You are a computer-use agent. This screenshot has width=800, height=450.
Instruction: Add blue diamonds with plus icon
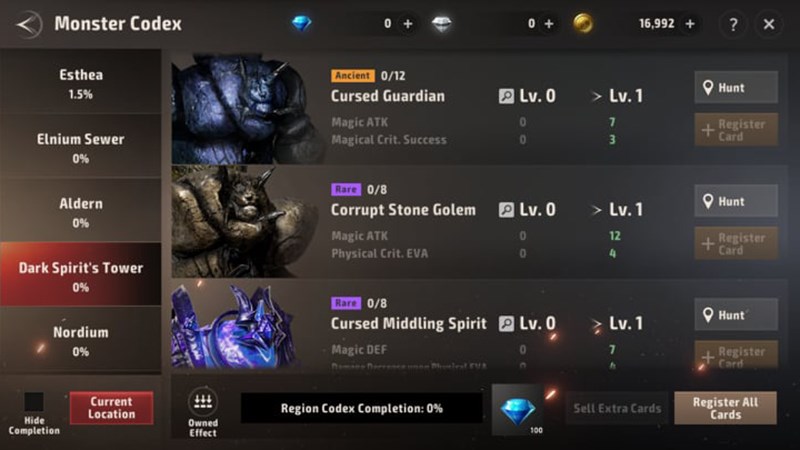(408, 24)
